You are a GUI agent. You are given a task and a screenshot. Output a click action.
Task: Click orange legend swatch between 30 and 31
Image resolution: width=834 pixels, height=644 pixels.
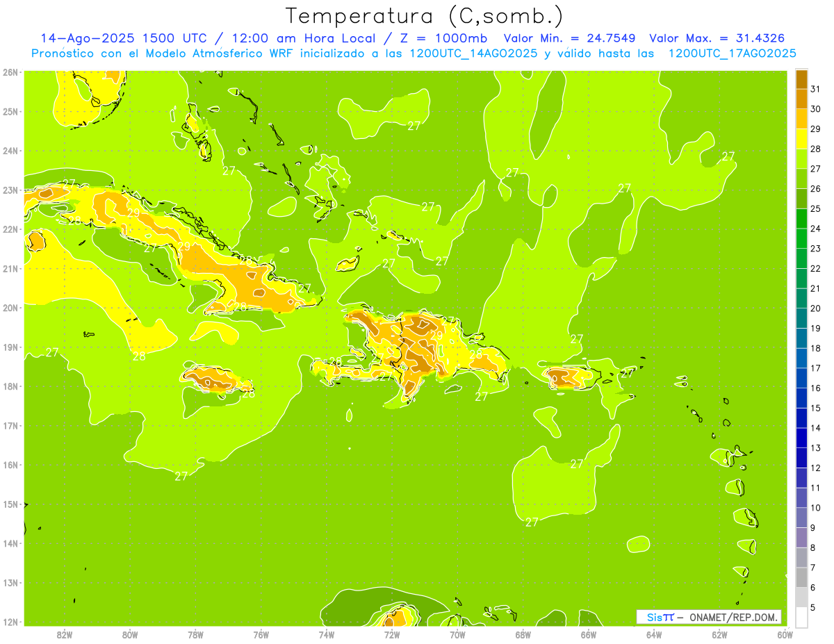coord(801,99)
